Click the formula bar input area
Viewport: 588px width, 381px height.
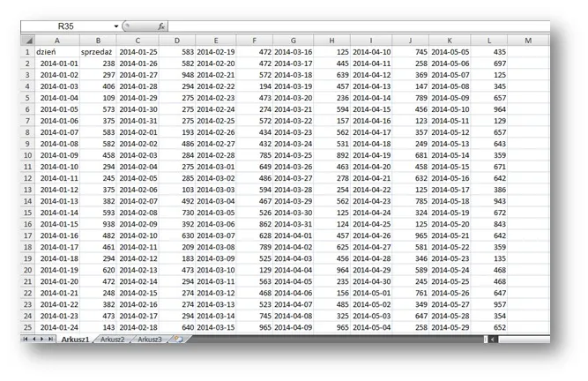(x=359, y=26)
